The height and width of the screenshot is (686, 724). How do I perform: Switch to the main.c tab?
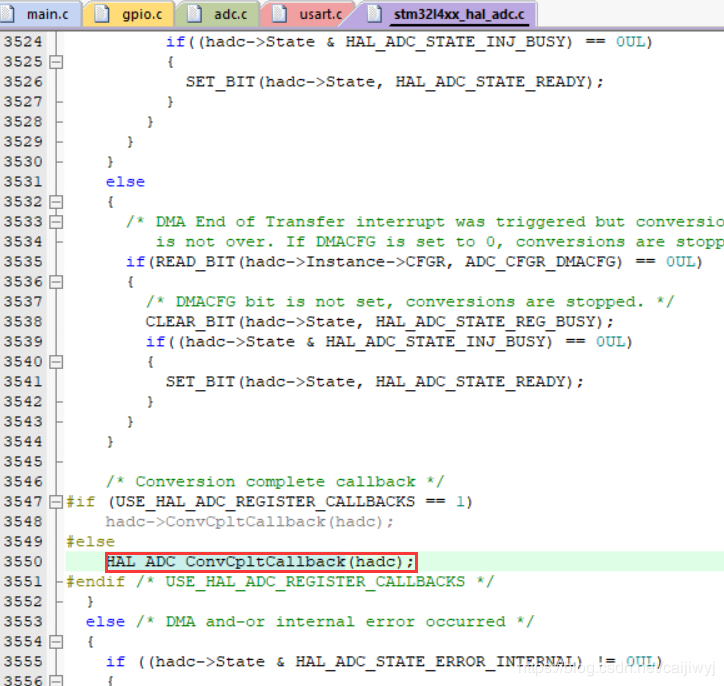click(39, 14)
